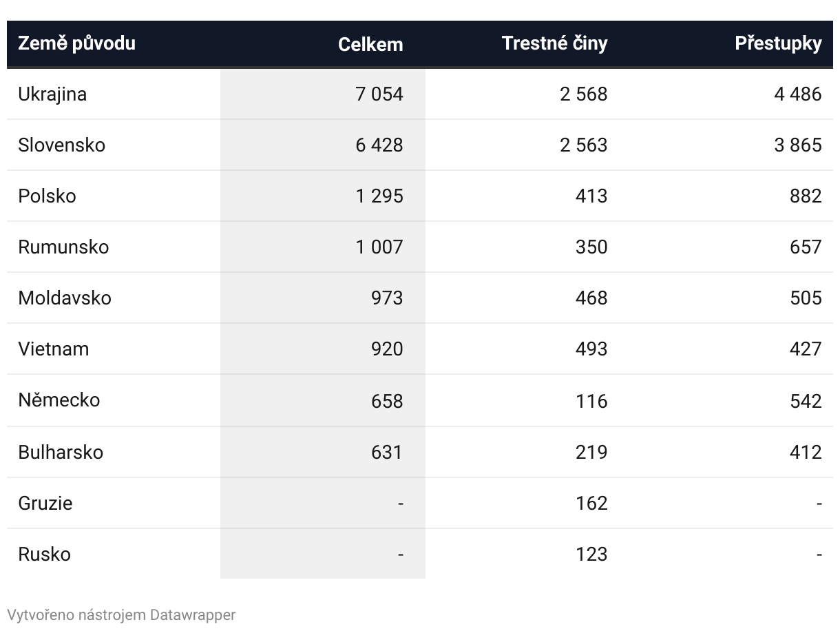
Task: Click Ukrajina total value 7 054
Action: pyautogui.click(x=379, y=94)
